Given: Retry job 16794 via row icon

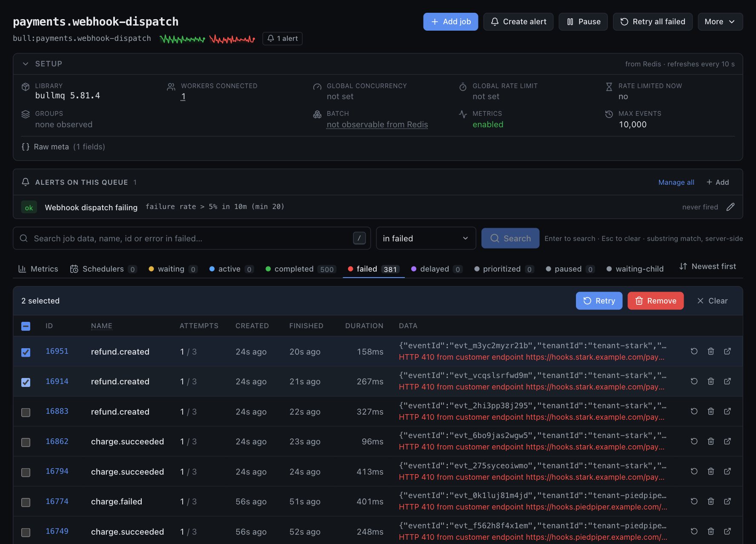Looking at the screenshot, I should point(694,471).
